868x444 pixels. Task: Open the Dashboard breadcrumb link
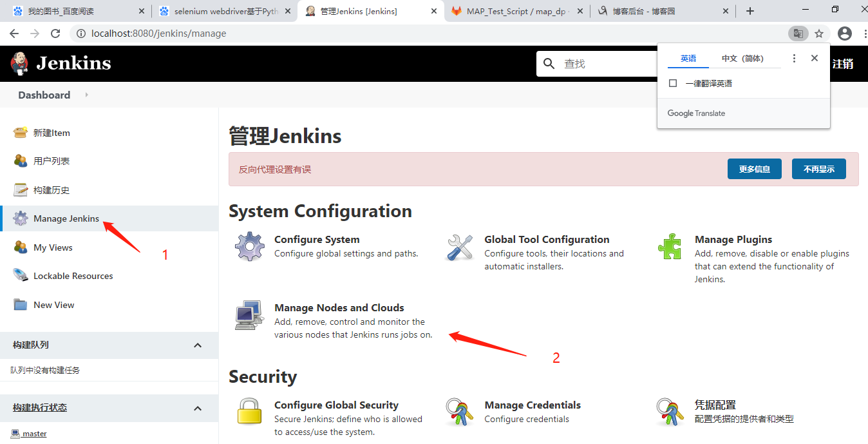[x=44, y=95]
